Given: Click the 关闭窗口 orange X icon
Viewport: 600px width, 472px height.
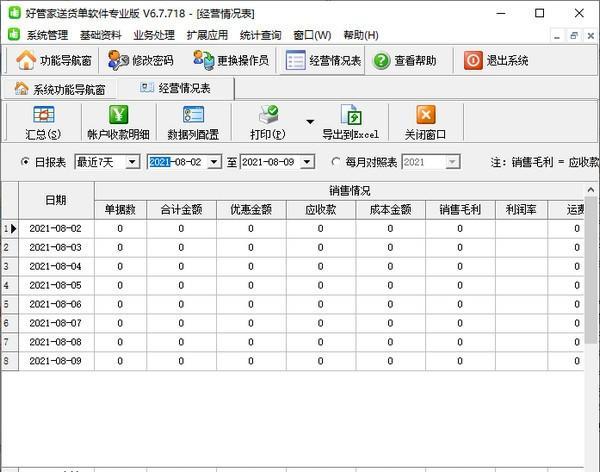Looking at the screenshot, I should [x=426, y=115].
